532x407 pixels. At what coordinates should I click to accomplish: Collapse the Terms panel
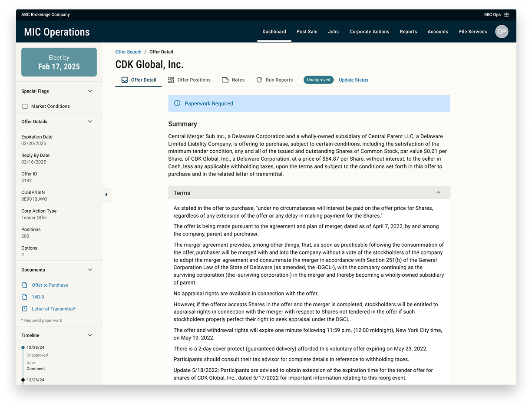point(438,193)
